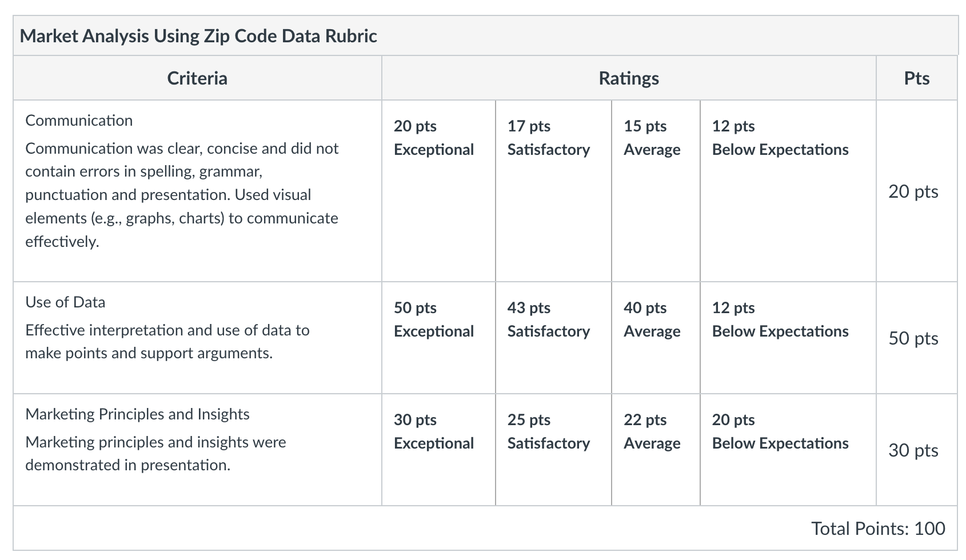Select the 17 pts Satisfactory Communication rating
Viewport: 966px width, 560px height.
tap(553, 191)
